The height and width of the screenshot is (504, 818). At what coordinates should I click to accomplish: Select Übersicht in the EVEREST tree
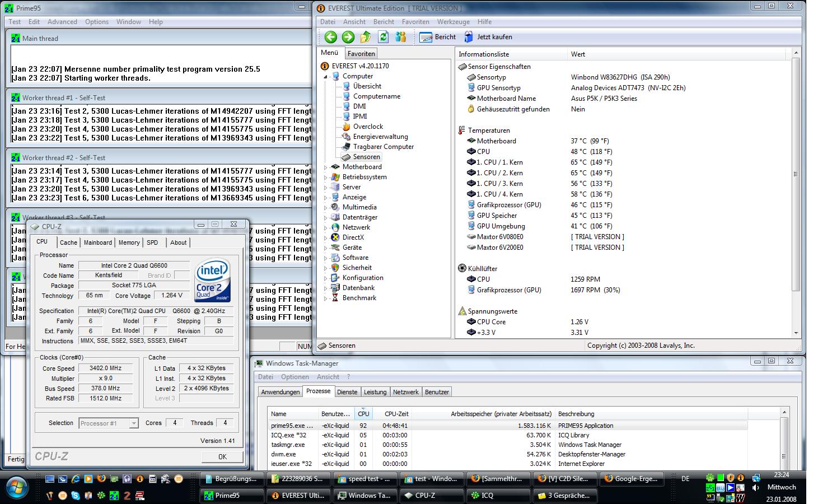tap(367, 86)
